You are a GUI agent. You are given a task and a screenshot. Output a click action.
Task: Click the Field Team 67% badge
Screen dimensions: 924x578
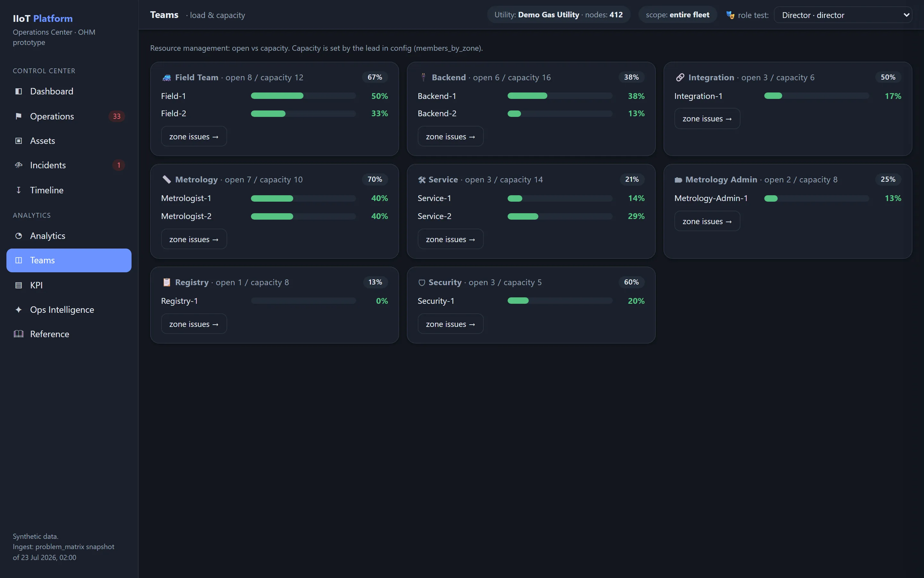[375, 77]
